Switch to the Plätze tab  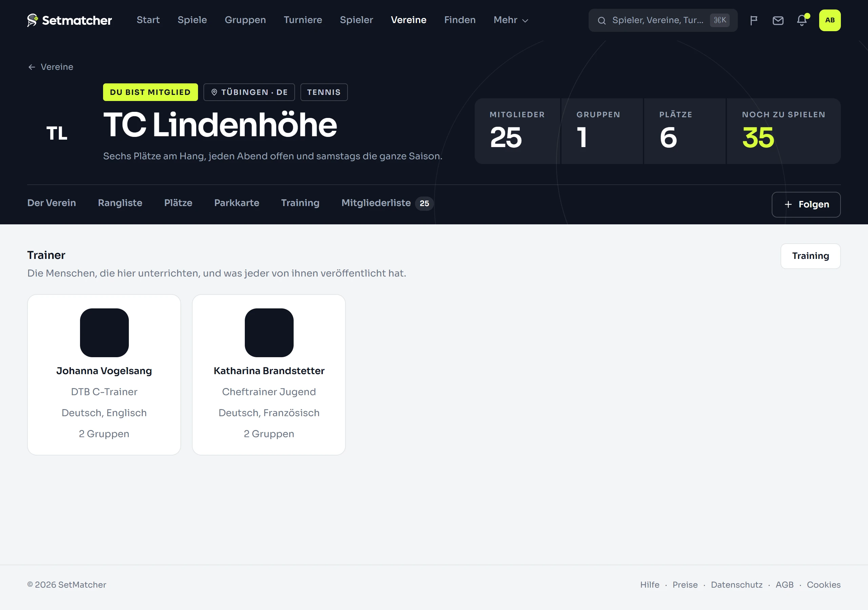pos(178,203)
